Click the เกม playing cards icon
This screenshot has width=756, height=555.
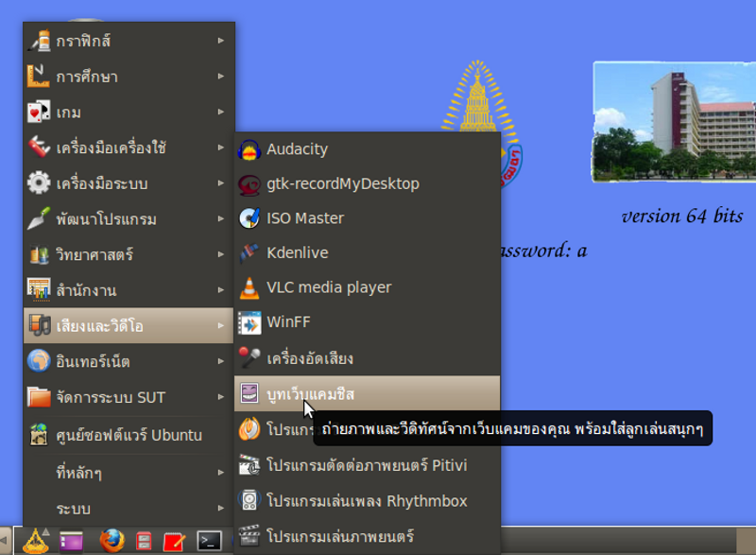pyautogui.click(x=39, y=112)
